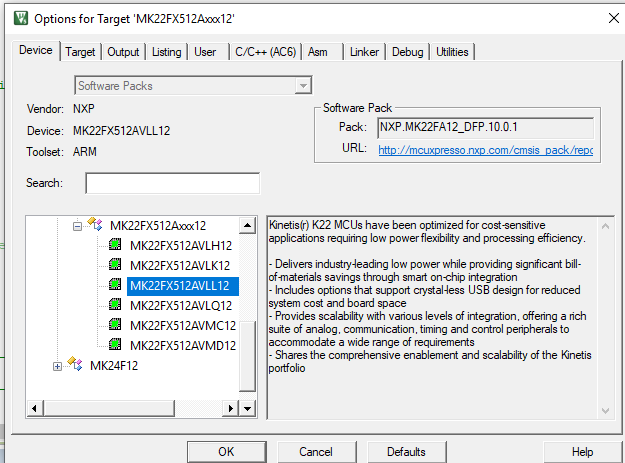
Task: Click device tree scroll up arrow
Action: [247, 226]
